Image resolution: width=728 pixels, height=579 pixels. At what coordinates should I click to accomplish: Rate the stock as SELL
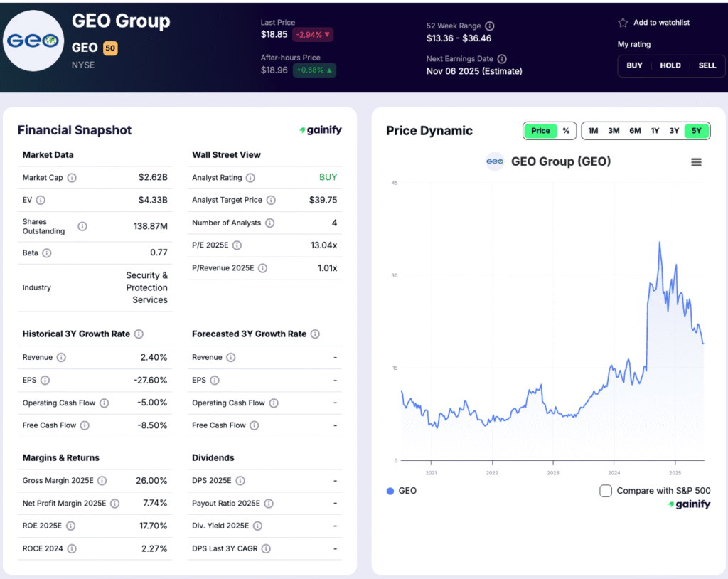coord(707,65)
